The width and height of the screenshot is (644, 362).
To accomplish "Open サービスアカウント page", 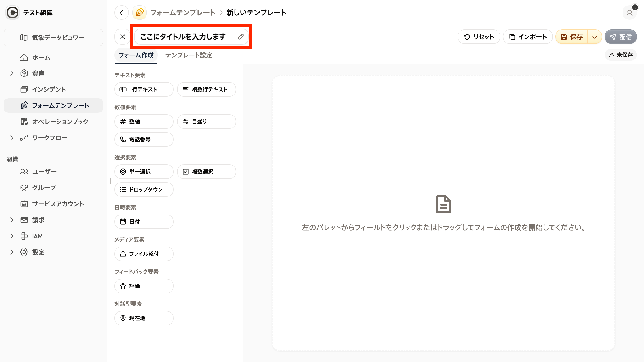I will (53, 204).
